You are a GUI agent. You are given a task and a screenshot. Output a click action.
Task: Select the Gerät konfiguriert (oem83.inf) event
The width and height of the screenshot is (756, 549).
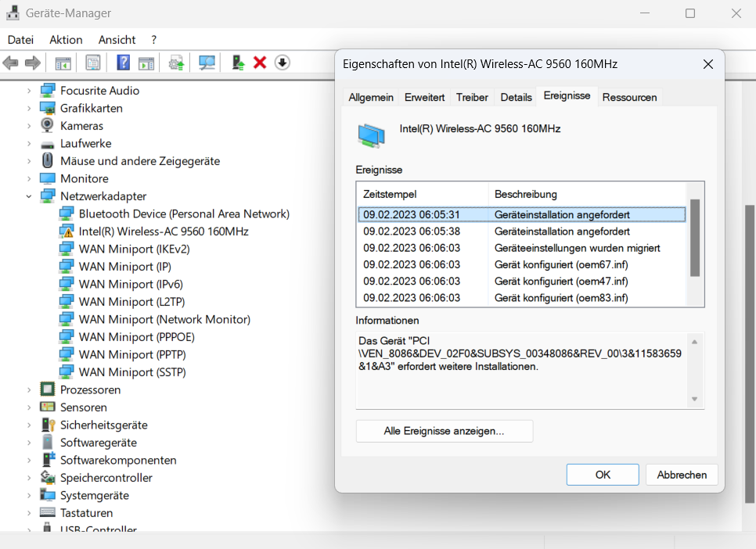pyautogui.click(x=522, y=298)
